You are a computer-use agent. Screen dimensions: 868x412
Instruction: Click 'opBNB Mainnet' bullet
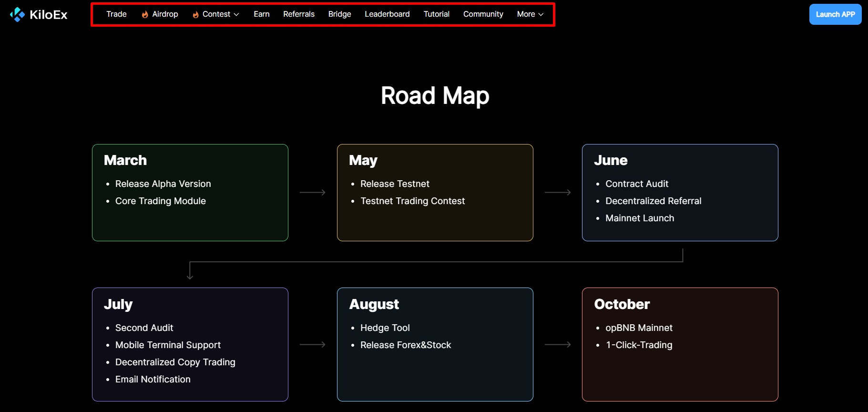click(x=639, y=328)
